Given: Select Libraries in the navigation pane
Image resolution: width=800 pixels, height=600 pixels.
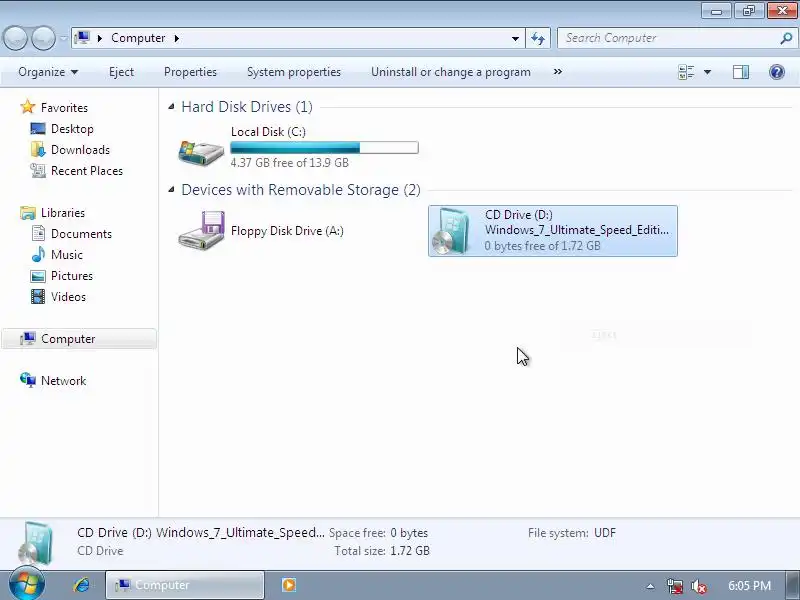Looking at the screenshot, I should [x=63, y=213].
